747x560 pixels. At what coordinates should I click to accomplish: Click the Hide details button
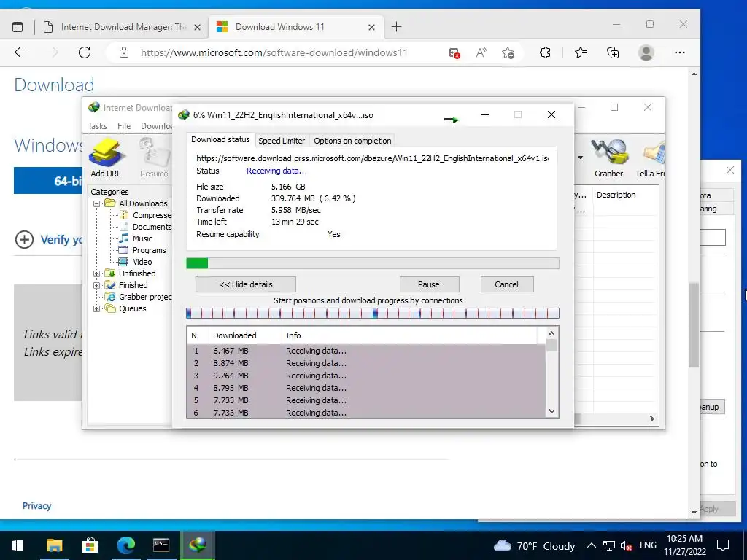(x=246, y=284)
